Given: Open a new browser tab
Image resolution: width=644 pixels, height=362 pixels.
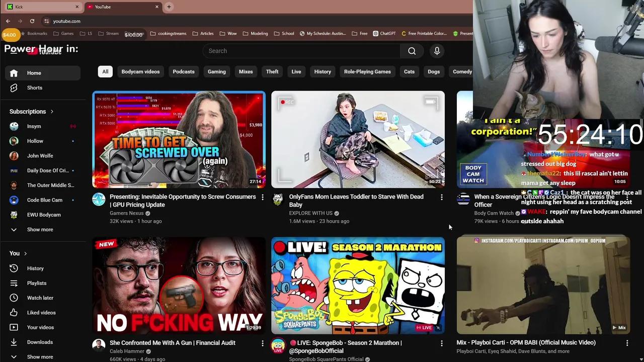Looking at the screenshot, I should [169, 7].
